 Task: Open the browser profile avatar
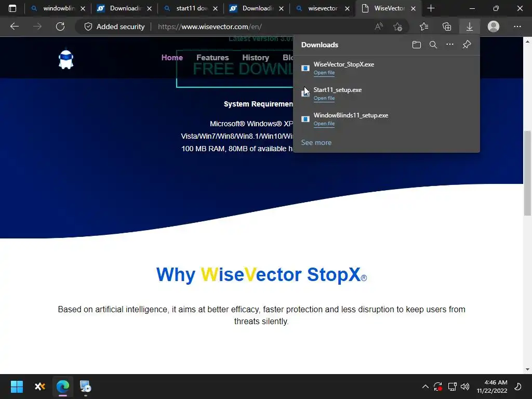[x=494, y=26]
